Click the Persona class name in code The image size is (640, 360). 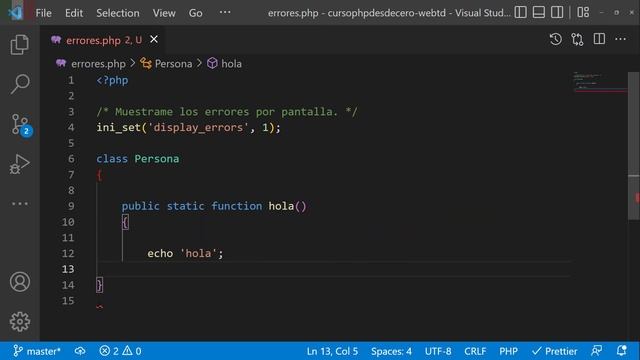pyautogui.click(x=157, y=159)
